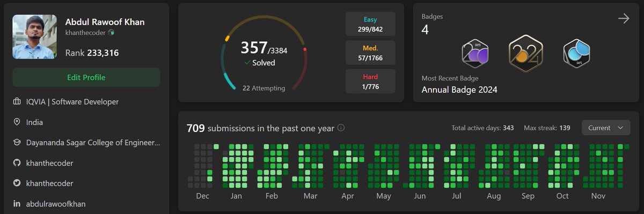The width and height of the screenshot is (644, 214).
Task: Click the location pin icon beside India
Action: click(x=17, y=122)
